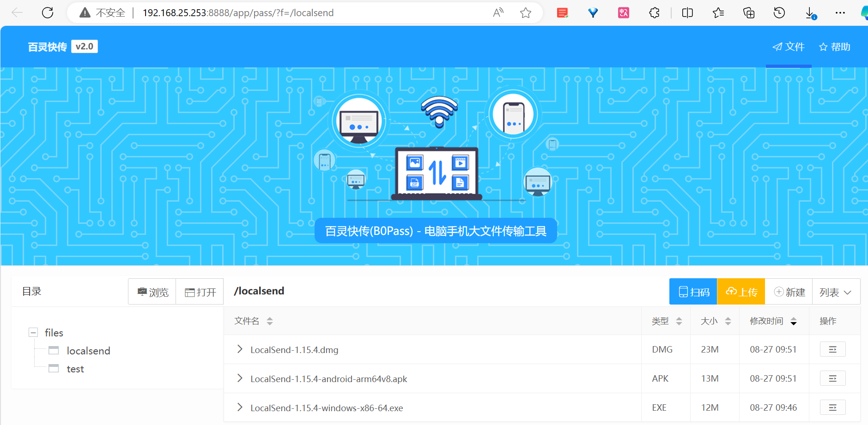Click the 扫码 scan button
Viewport: 868px width, 425px height.
(693, 292)
